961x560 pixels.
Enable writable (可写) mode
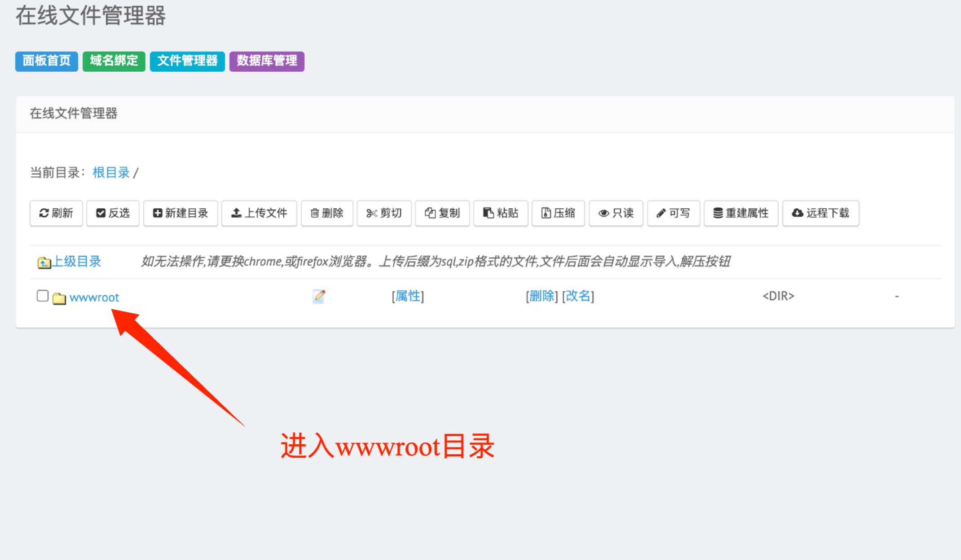coord(673,213)
